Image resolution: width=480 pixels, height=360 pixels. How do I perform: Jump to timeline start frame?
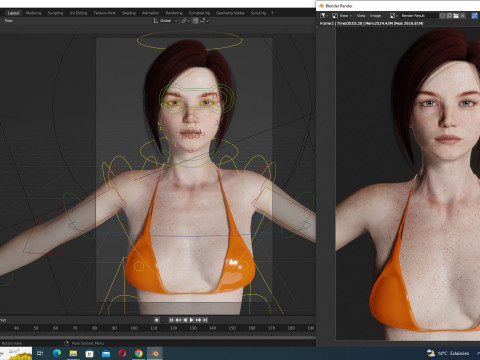(x=171, y=320)
